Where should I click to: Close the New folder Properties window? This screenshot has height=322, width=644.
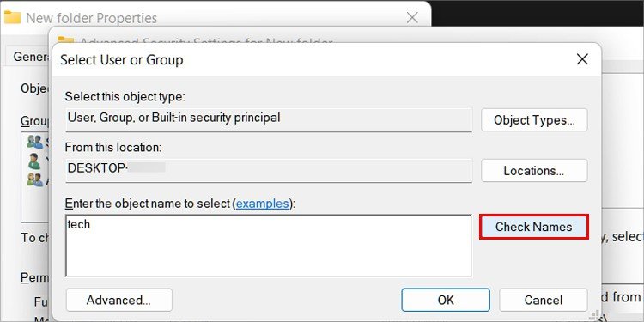(x=412, y=18)
